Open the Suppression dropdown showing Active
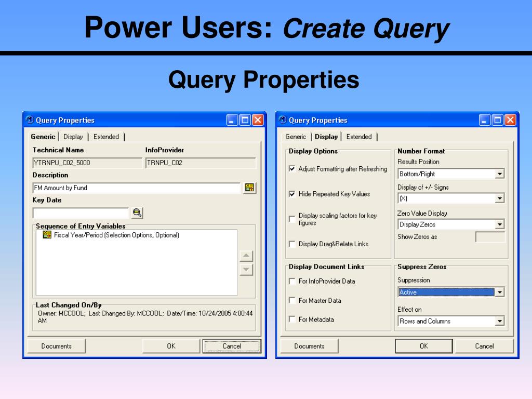The height and width of the screenshot is (399, 532). coord(499,292)
